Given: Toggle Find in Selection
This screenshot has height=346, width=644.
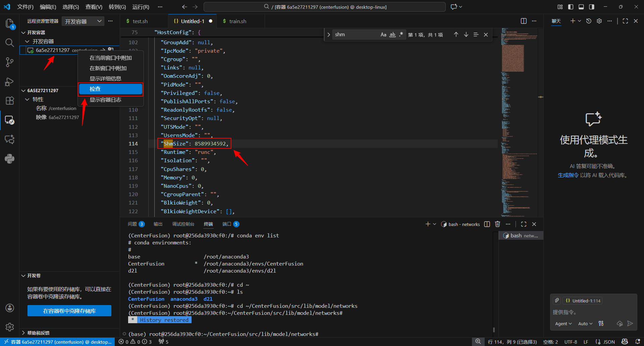Looking at the screenshot, I should point(476,35).
